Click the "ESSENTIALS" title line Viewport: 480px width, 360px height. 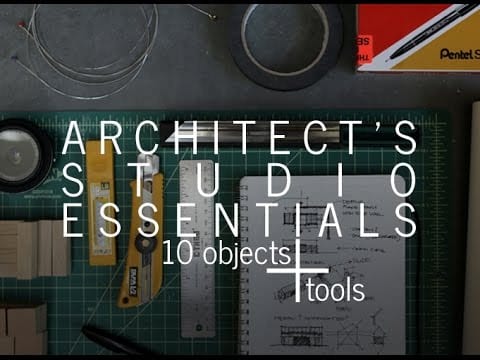coord(240,220)
